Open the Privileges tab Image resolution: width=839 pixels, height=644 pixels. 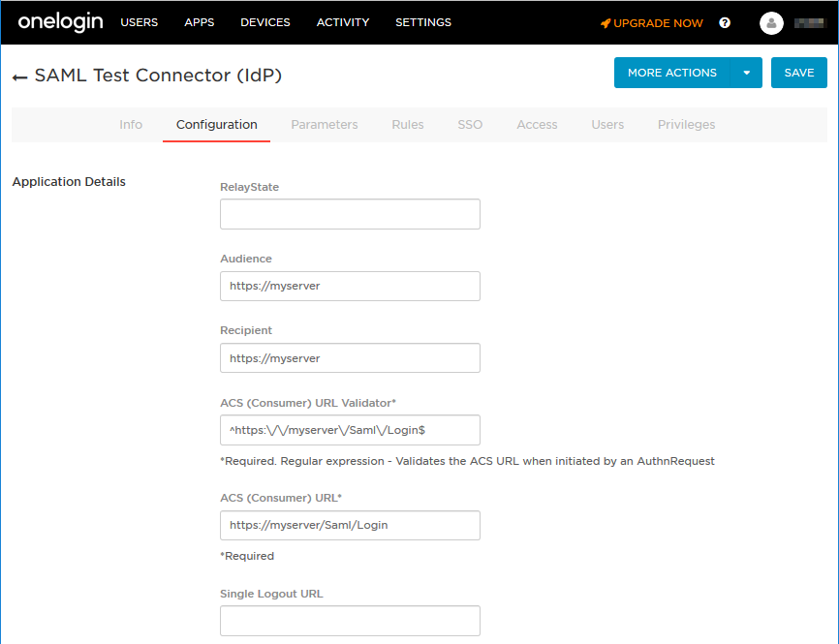coord(686,124)
